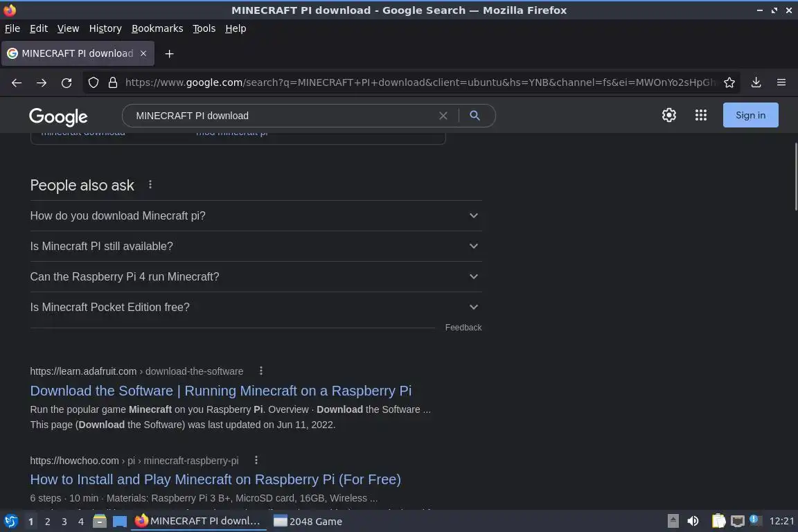Open the Tools menu

pos(204,28)
